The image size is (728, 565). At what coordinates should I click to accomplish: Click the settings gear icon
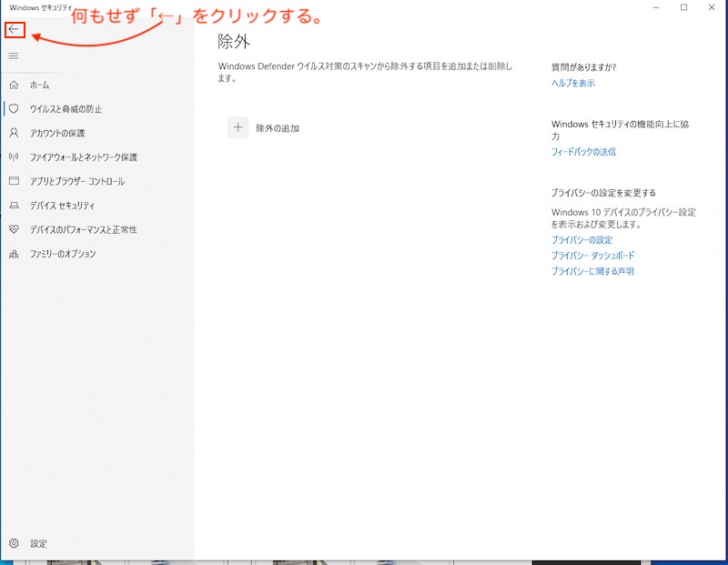click(14, 543)
